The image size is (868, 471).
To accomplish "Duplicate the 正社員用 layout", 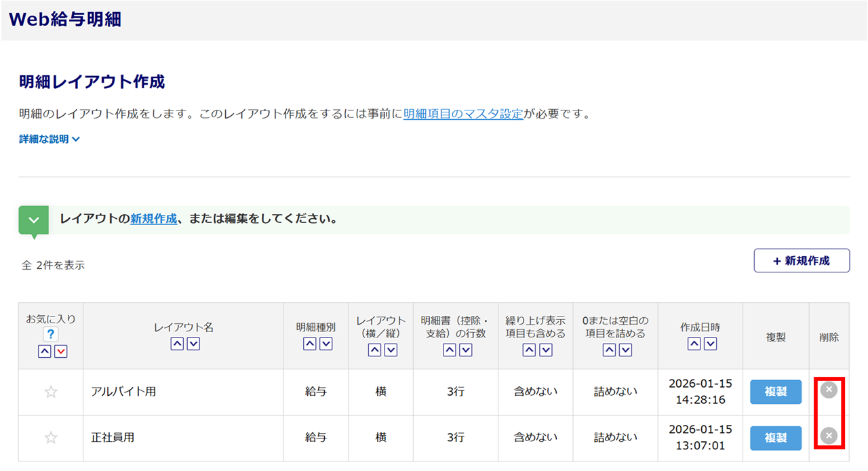I will click(775, 438).
